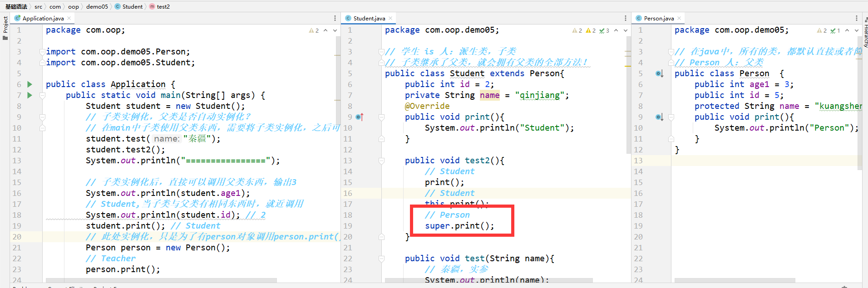
Task: Click the horizontal scrollbar of the Application.java editor
Action: [x=161, y=280]
